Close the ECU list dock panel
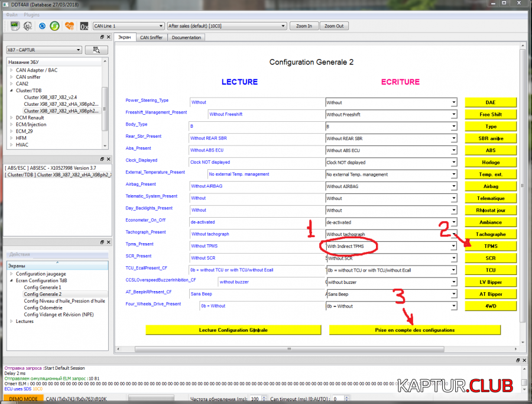This screenshot has width=532, height=404. pos(108,37)
